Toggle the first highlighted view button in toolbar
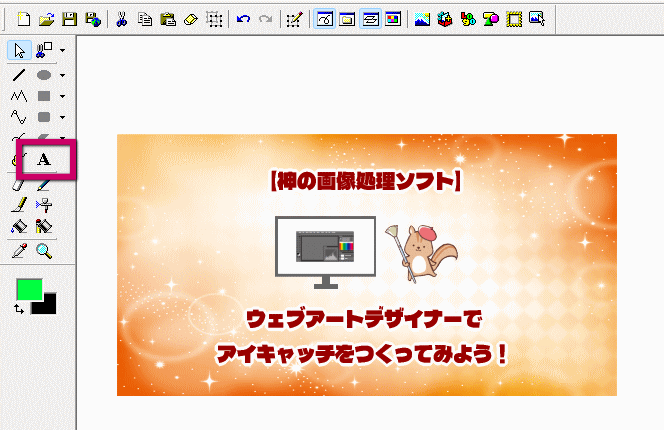The height and width of the screenshot is (430, 664). 324,18
